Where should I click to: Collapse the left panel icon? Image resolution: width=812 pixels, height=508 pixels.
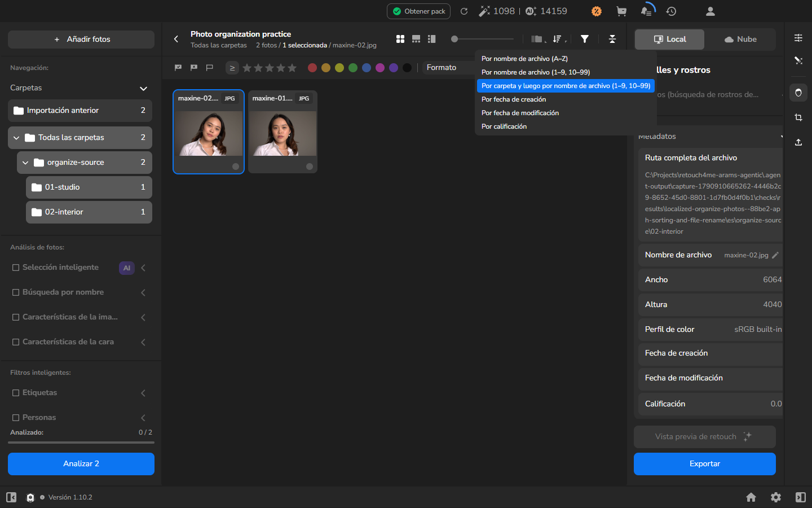(11, 497)
